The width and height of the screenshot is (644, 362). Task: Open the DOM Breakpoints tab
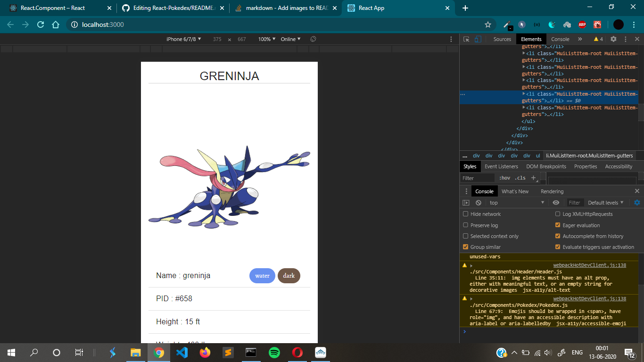pyautogui.click(x=546, y=166)
